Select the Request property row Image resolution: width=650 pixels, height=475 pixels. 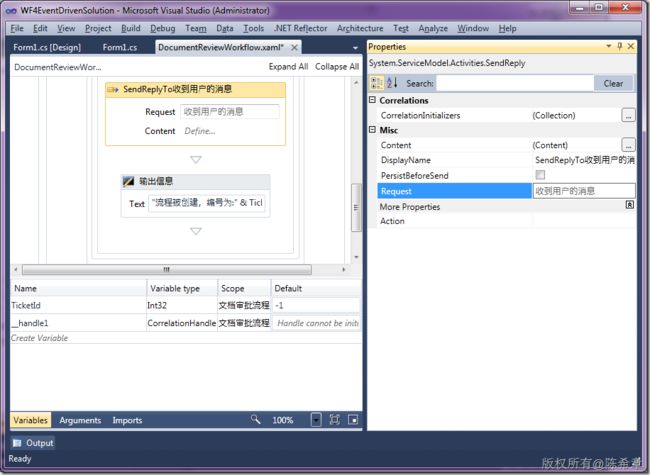[x=506, y=191]
